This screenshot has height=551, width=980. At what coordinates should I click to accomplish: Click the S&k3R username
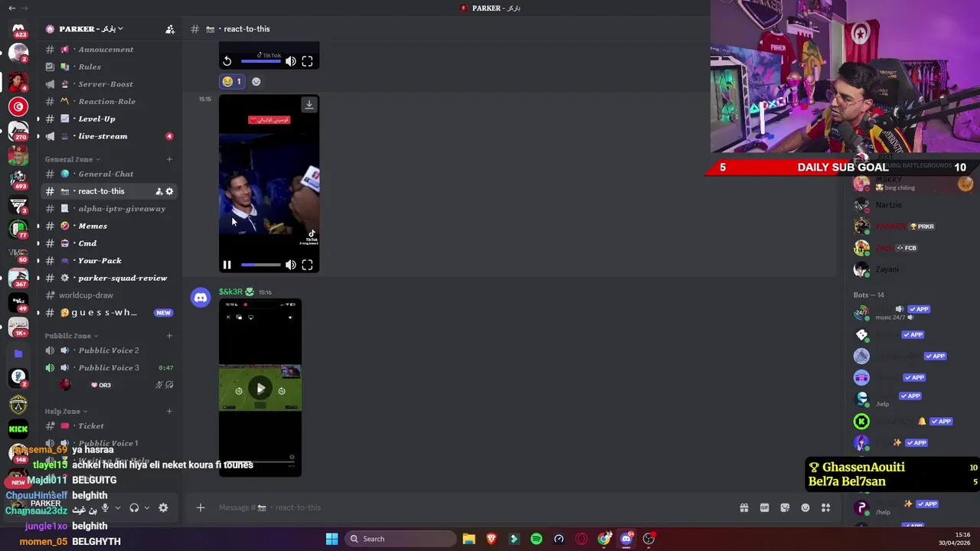[230, 292]
